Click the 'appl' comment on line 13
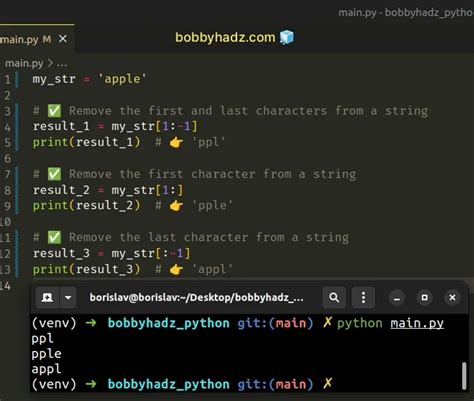This screenshot has width=474, height=401. click(212, 269)
